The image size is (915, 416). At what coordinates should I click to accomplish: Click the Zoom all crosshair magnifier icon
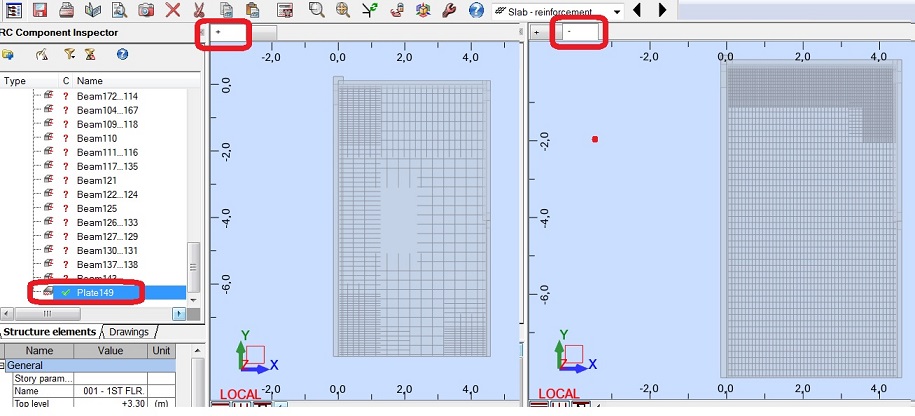click(x=343, y=10)
